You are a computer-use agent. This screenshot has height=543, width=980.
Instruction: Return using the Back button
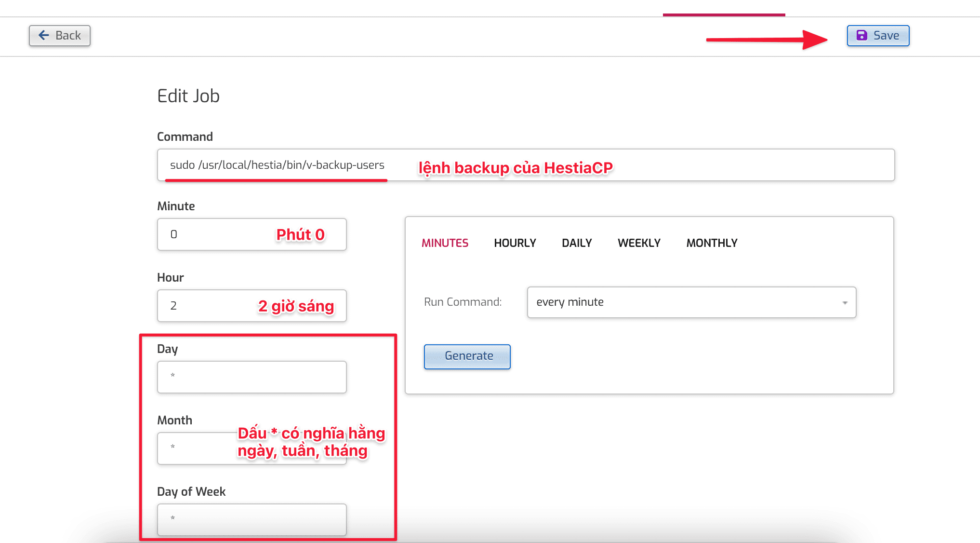pyautogui.click(x=59, y=35)
